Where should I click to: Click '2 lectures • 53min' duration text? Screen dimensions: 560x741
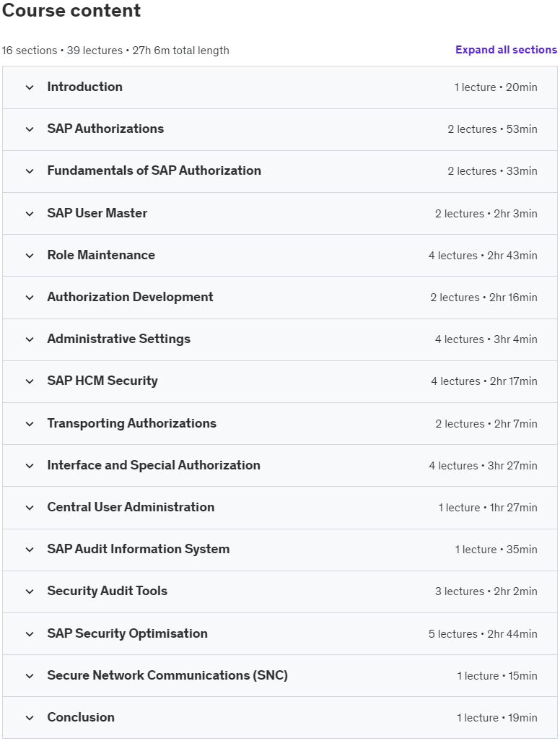pyautogui.click(x=492, y=129)
